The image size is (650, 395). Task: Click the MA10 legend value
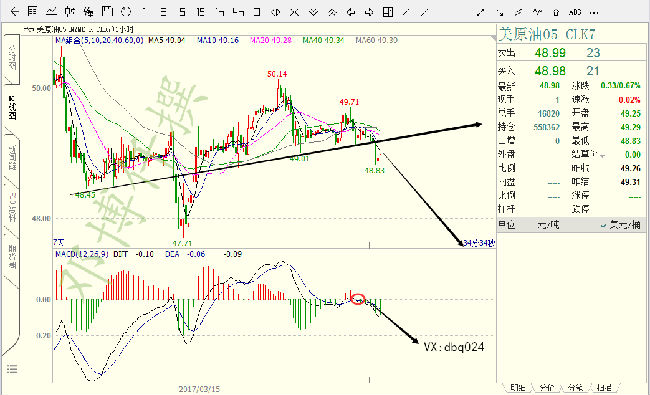(x=218, y=40)
